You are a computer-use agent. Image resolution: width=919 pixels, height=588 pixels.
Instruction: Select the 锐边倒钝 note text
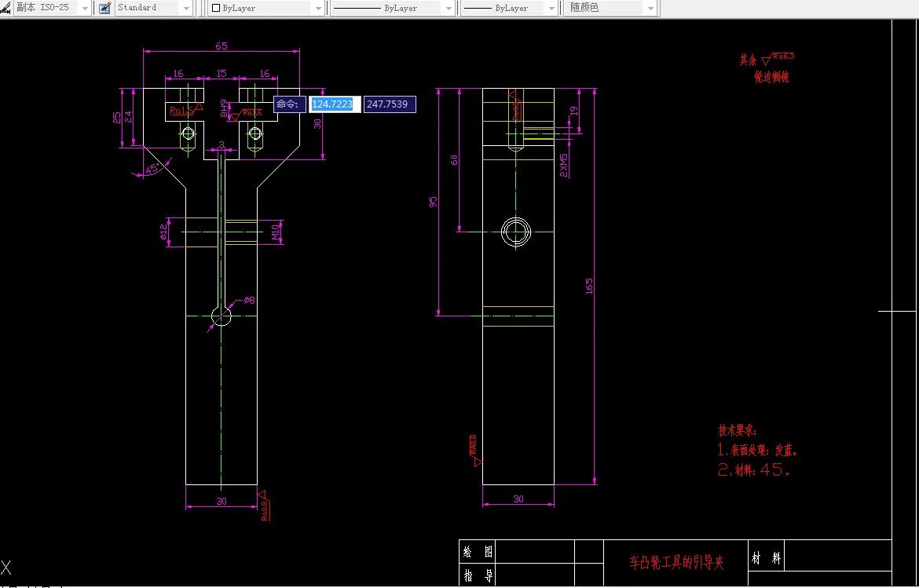771,77
